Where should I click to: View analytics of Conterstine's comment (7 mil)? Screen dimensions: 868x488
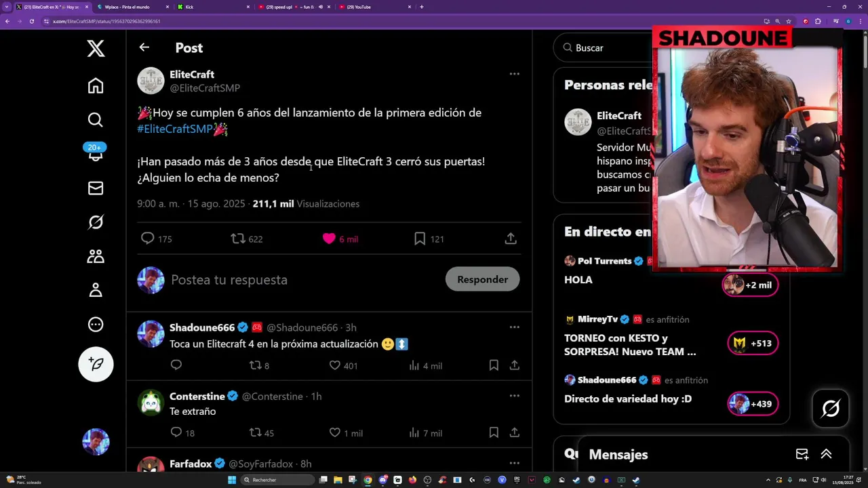click(425, 432)
